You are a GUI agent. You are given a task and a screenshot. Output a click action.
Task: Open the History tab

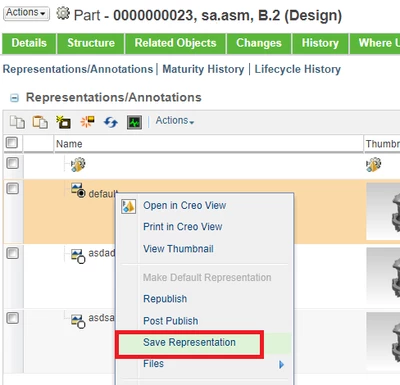(x=320, y=43)
